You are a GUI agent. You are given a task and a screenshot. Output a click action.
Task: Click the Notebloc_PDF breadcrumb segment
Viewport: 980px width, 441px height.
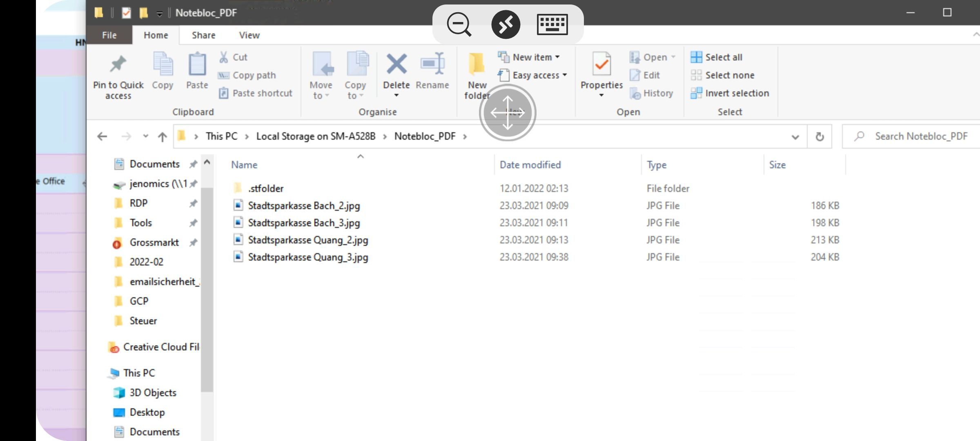(x=425, y=136)
